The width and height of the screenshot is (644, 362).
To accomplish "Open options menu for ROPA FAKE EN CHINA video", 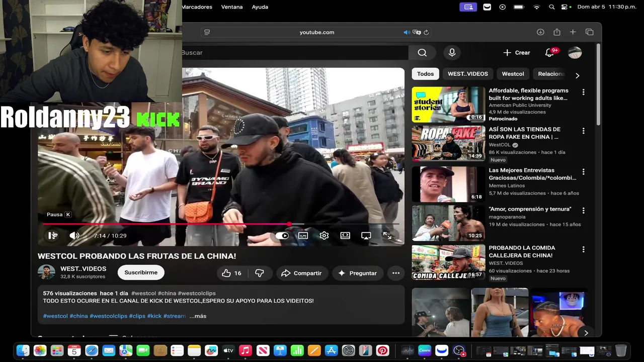I will [x=583, y=131].
